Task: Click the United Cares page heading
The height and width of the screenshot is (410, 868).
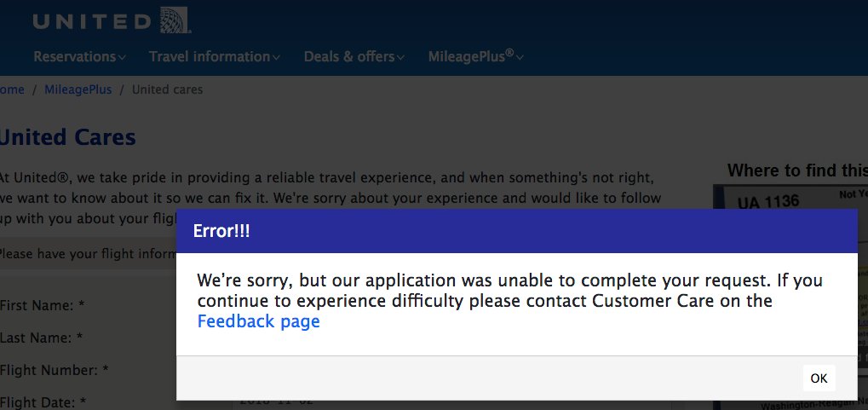Action: (x=67, y=137)
